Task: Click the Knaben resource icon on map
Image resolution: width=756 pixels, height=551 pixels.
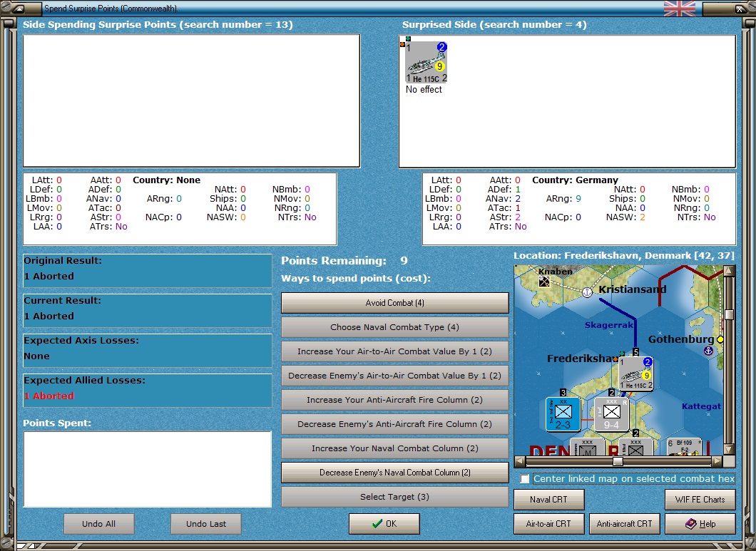Action: click(x=546, y=282)
